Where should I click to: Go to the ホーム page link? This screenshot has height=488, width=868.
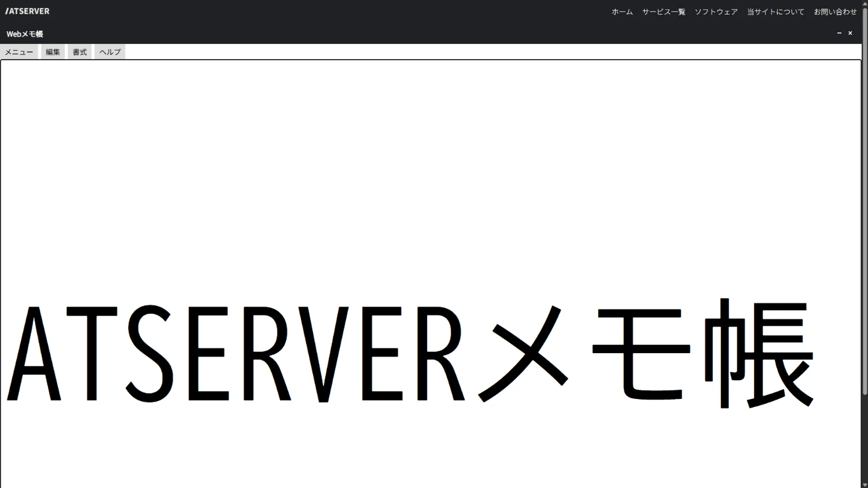coord(622,12)
